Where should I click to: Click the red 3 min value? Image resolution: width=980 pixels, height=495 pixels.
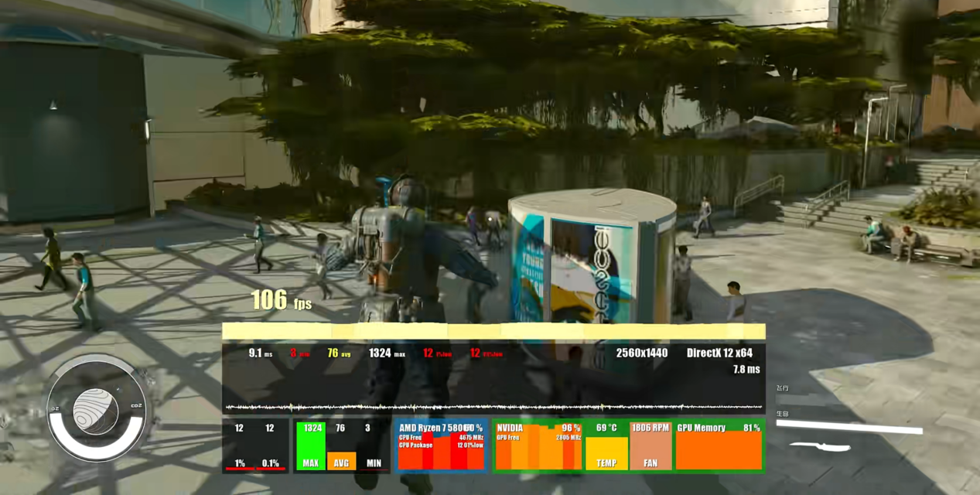[299, 353]
